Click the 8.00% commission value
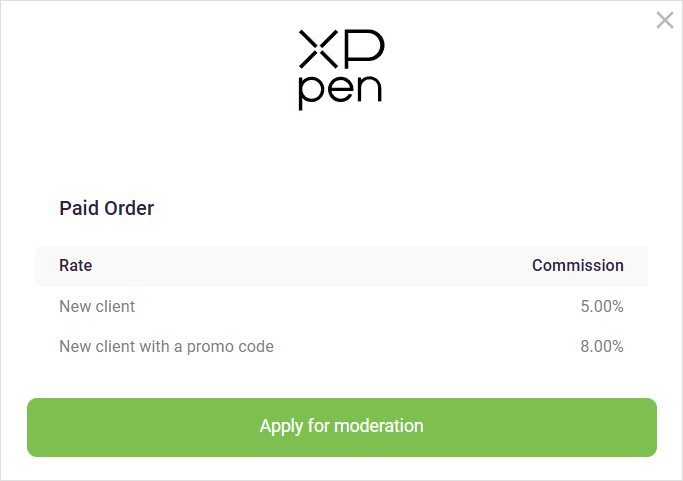This screenshot has width=683, height=481. [x=601, y=346]
